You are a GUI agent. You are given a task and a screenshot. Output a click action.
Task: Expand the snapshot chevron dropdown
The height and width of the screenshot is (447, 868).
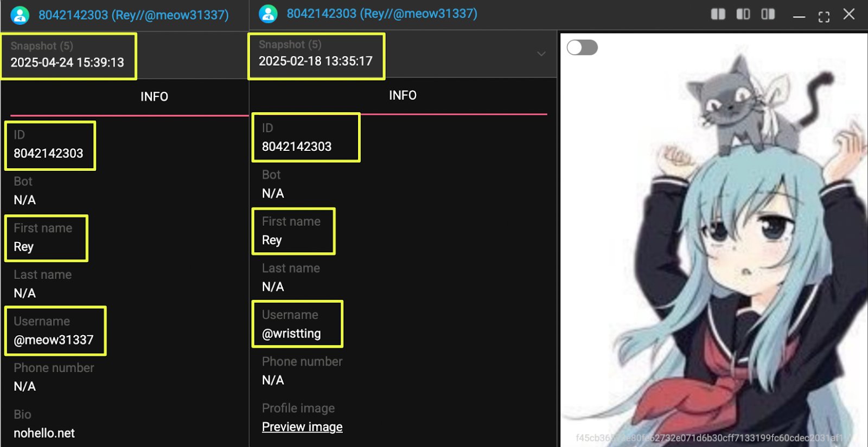point(541,54)
